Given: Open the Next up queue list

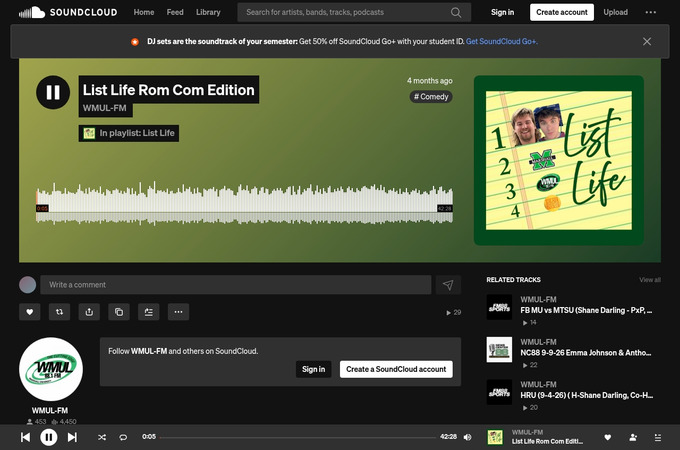Looking at the screenshot, I should tap(658, 437).
